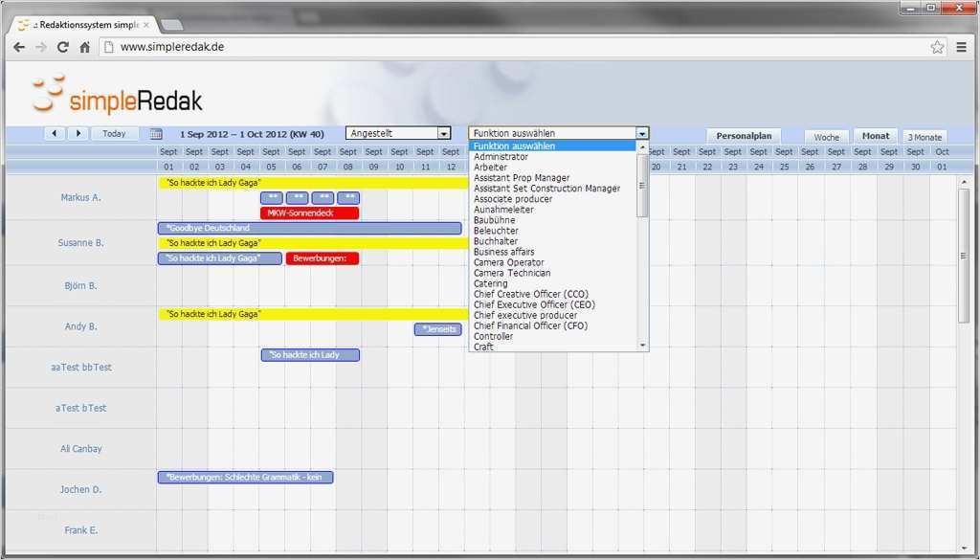Show next calendar period arrow
The image size is (980, 560).
click(78, 133)
